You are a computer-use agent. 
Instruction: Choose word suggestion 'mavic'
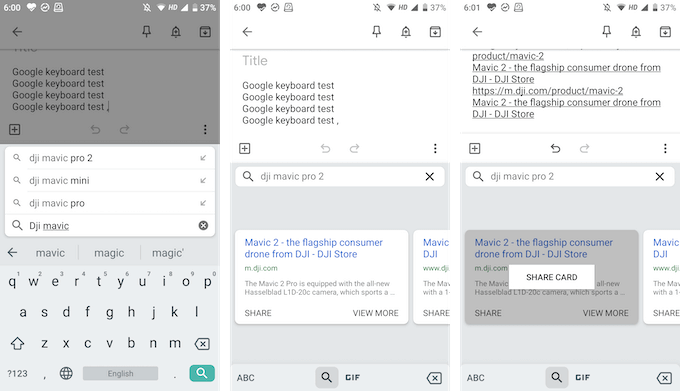coord(50,253)
